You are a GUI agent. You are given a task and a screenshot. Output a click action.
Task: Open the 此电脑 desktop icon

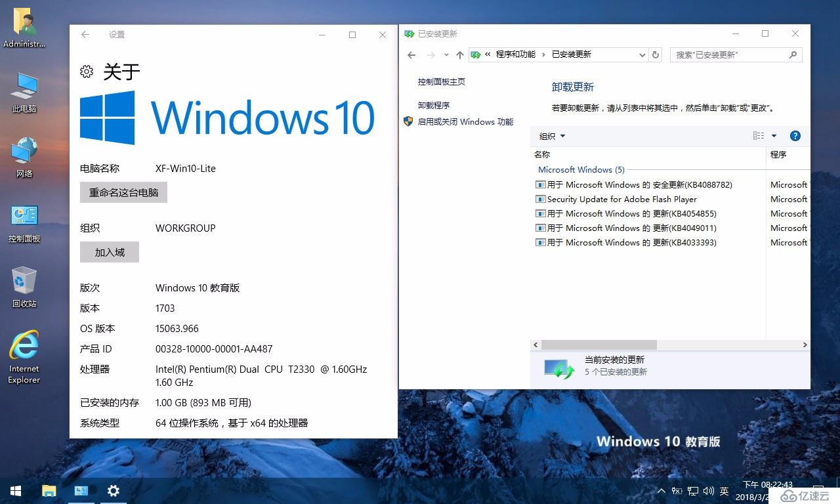[x=24, y=93]
